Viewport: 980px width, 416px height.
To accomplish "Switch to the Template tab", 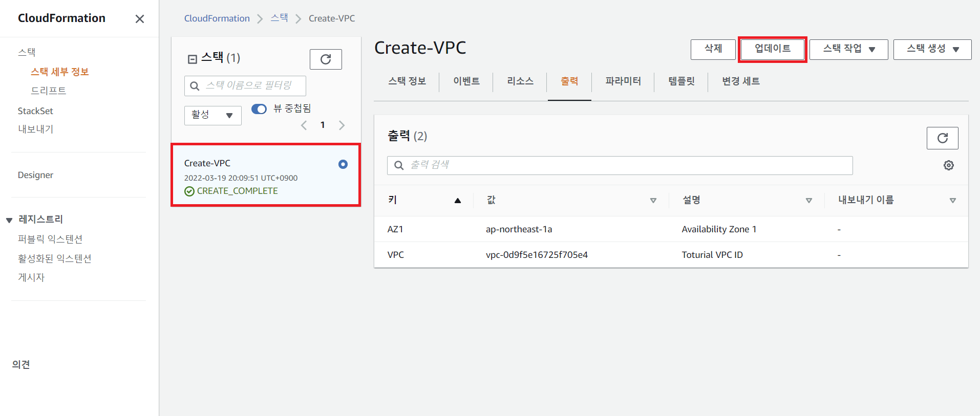I will (681, 81).
